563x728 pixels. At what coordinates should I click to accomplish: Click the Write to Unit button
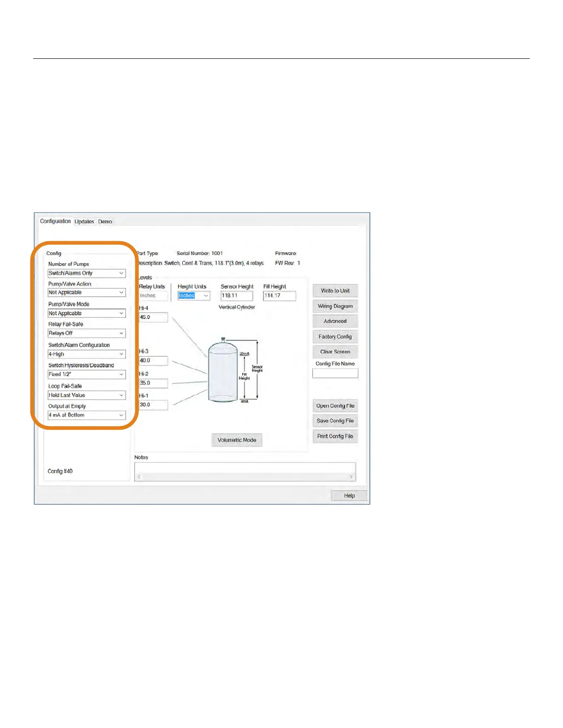click(x=335, y=291)
